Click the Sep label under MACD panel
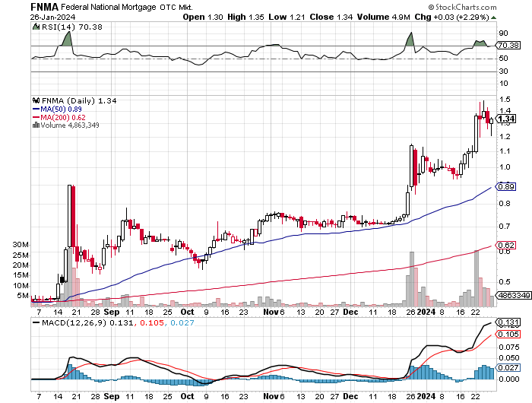This screenshot has height=403, width=532. pyautogui.click(x=112, y=397)
